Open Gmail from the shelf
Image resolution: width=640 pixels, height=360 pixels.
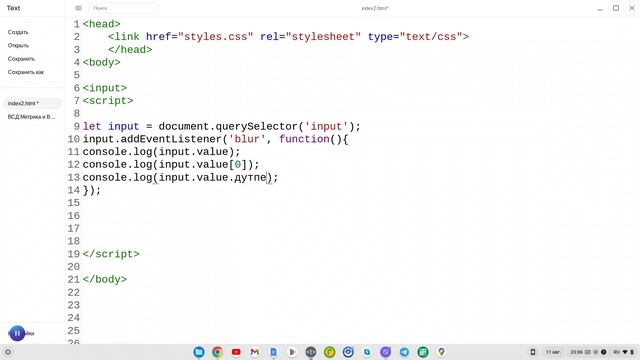(255, 352)
